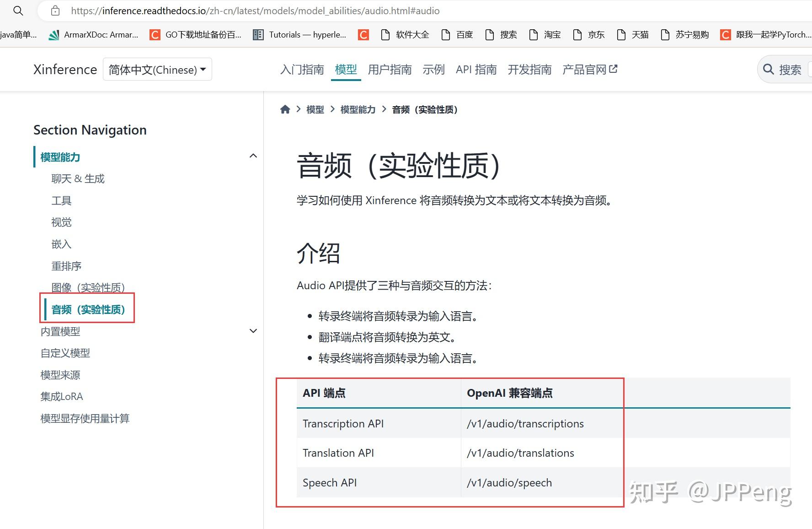Viewport: 812px width, 529px height.
Task: Expand the 内置模型 section in sidebar
Action: pyautogui.click(x=253, y=331)
